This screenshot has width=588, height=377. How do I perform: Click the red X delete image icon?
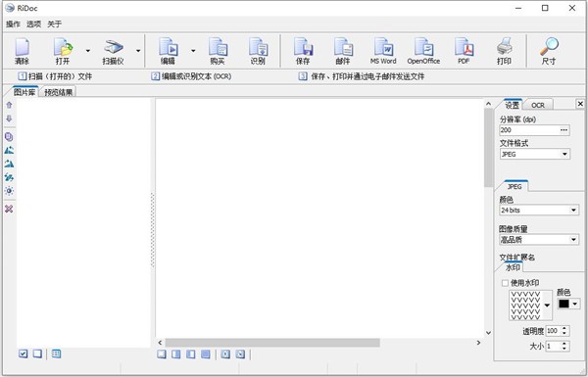tap(9, 209)
